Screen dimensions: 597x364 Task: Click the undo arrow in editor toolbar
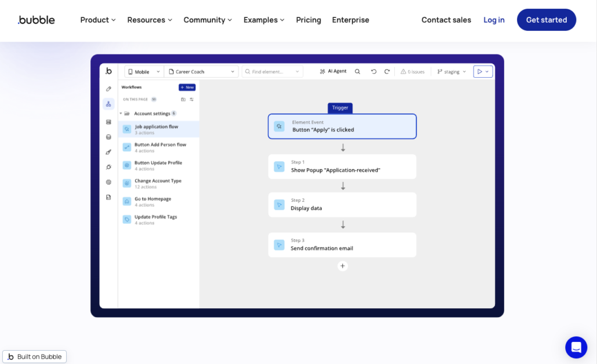374,72
